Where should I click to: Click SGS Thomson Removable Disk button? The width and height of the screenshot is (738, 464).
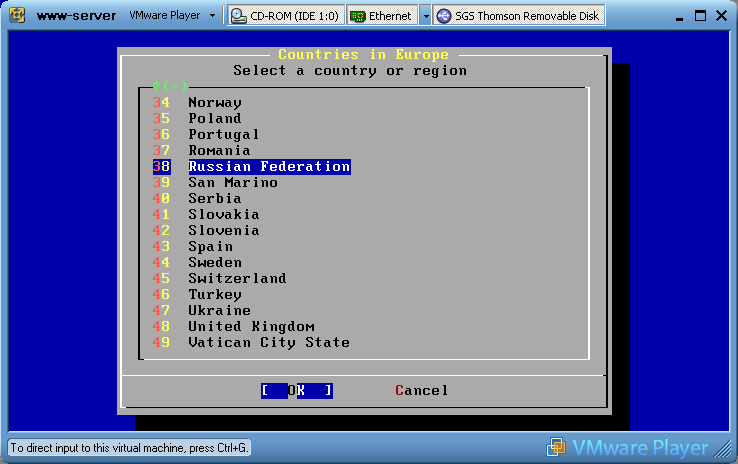pyautogui.click(x=519, y=16)
